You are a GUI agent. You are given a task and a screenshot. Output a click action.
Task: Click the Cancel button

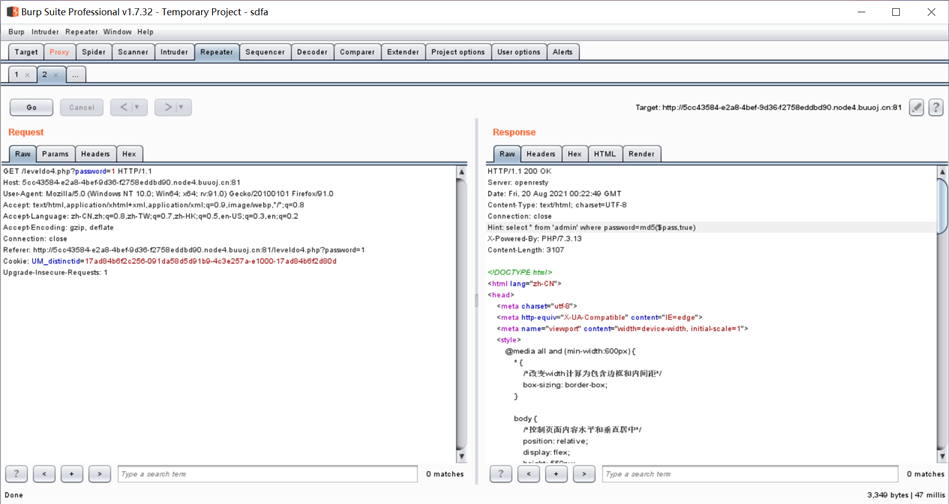(82, 108)
